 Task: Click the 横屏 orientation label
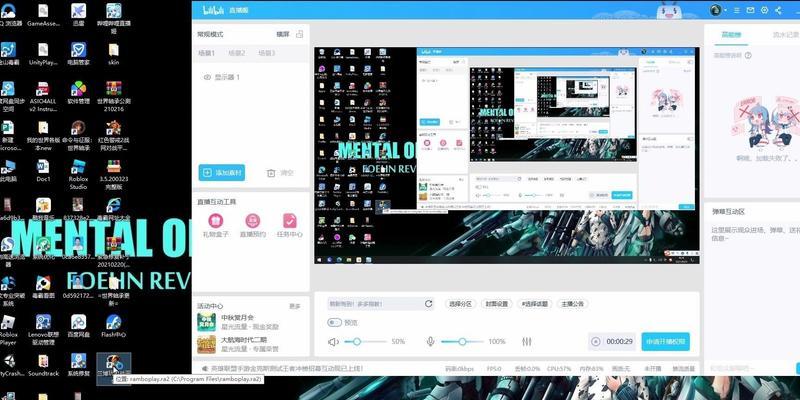(283, 34)
